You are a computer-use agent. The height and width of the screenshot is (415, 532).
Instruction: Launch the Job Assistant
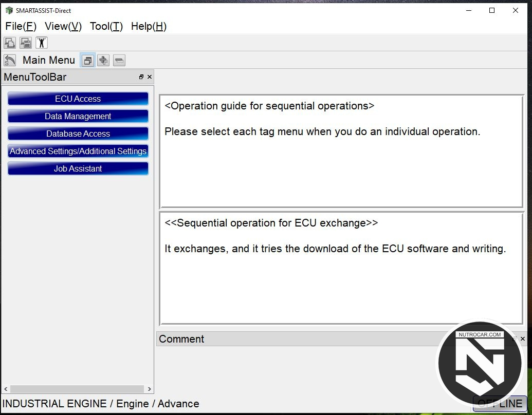[x=78, y=168]
